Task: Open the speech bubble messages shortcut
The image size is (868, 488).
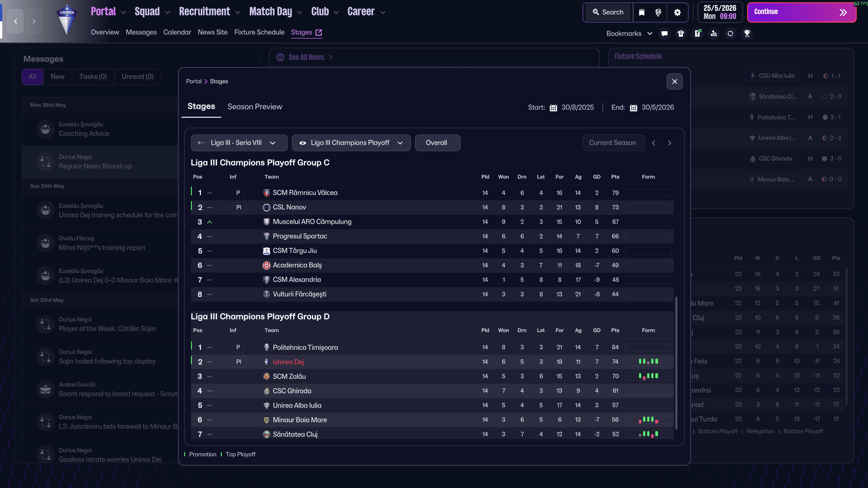Action: point(664,33)
